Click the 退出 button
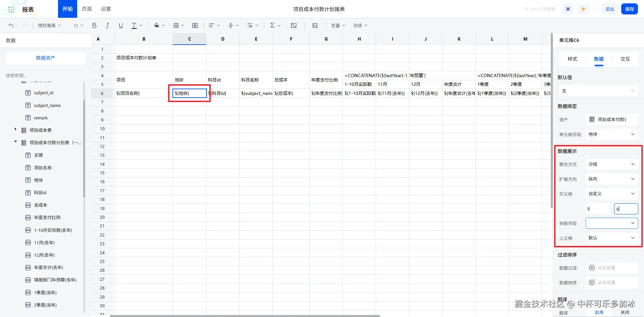 [x=609, y=9]
